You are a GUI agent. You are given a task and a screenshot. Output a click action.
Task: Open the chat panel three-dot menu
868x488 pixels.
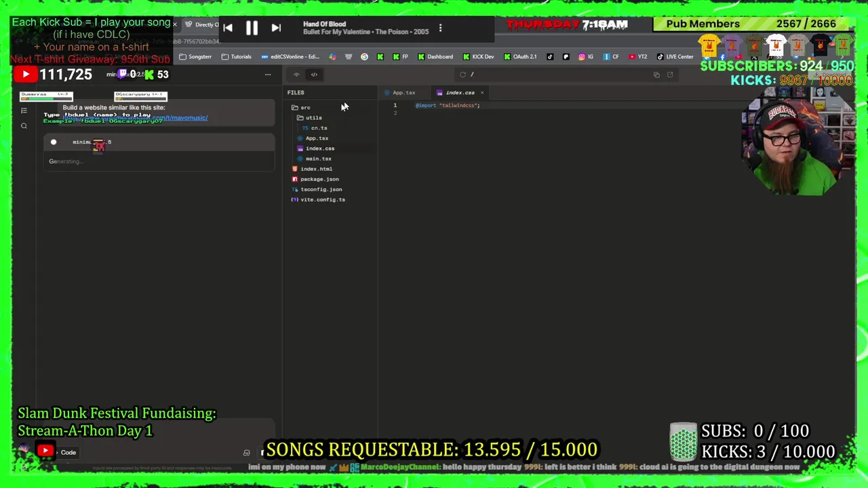click(x=268, y=75)
